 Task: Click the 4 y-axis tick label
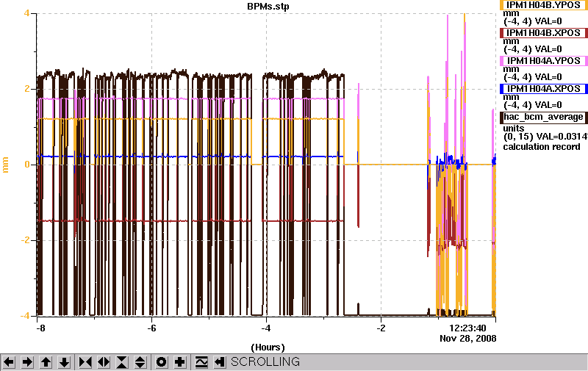26,13
